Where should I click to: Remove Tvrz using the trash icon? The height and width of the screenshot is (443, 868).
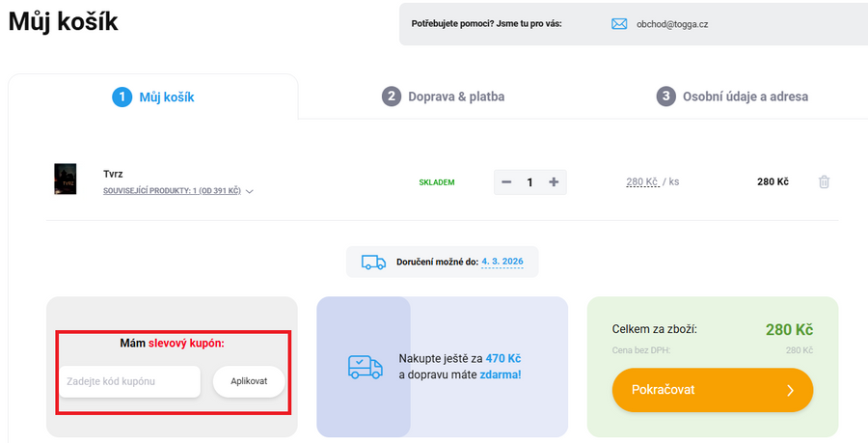coord(824,181)
